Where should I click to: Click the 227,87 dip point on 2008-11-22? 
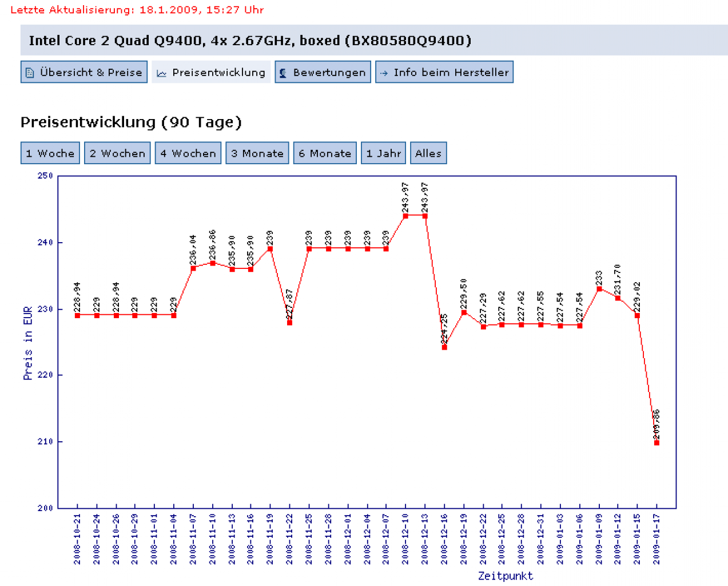coord(289,323)
